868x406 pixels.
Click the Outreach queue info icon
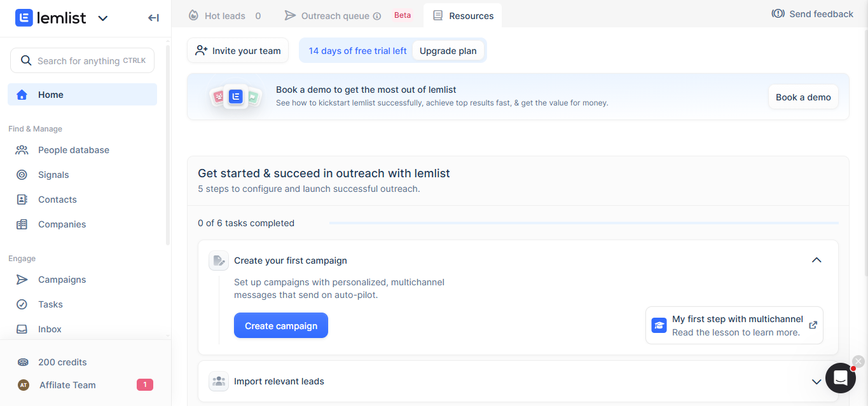point(377,16)
